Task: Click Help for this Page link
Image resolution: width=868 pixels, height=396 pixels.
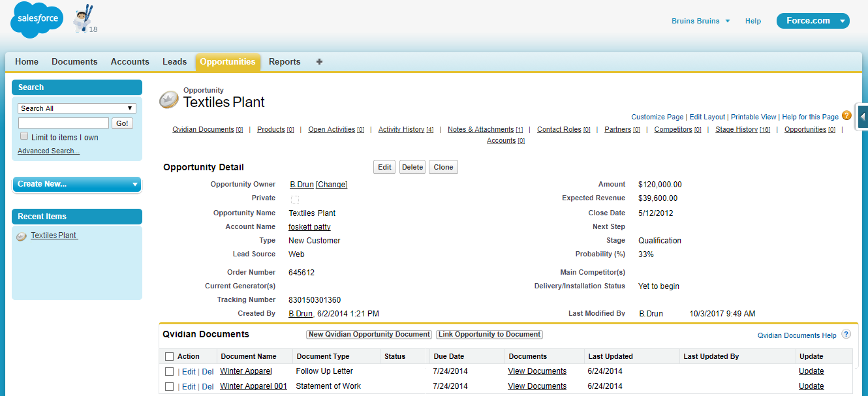Action: pyautogui.click(x=810, y=117)
